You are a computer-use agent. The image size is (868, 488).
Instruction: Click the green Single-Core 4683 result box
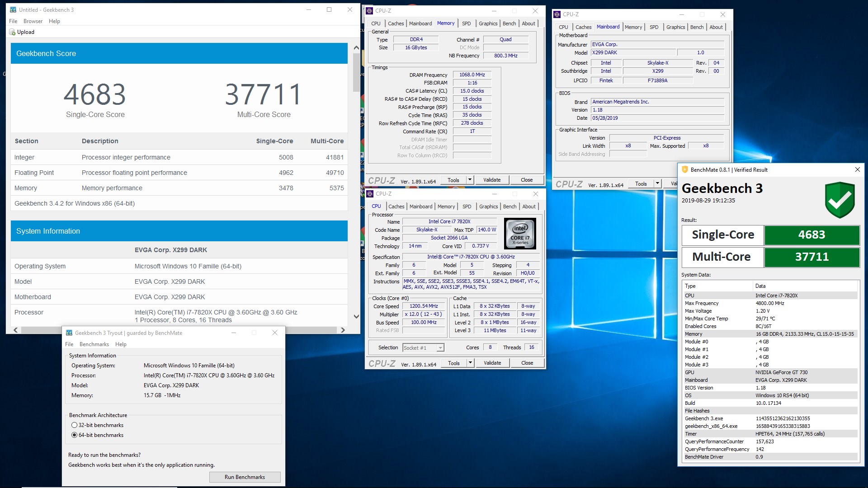811,235
